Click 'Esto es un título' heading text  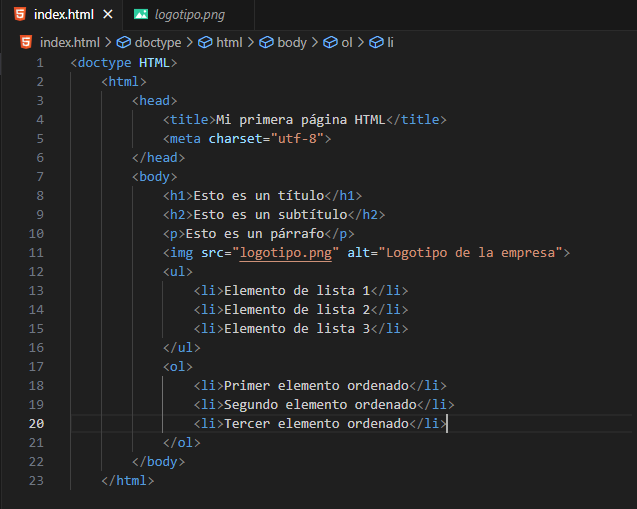coord(259,196)
